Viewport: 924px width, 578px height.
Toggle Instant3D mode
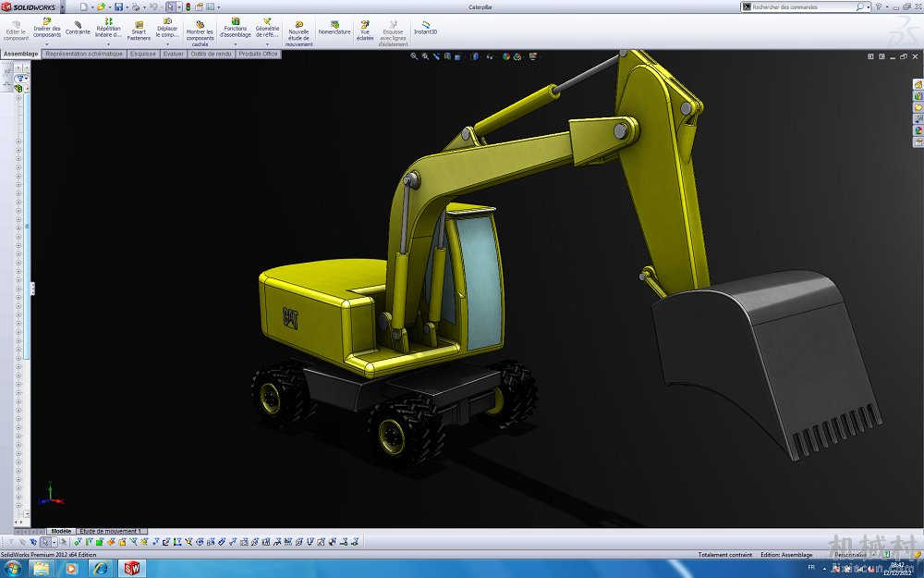tap(425, 28)
